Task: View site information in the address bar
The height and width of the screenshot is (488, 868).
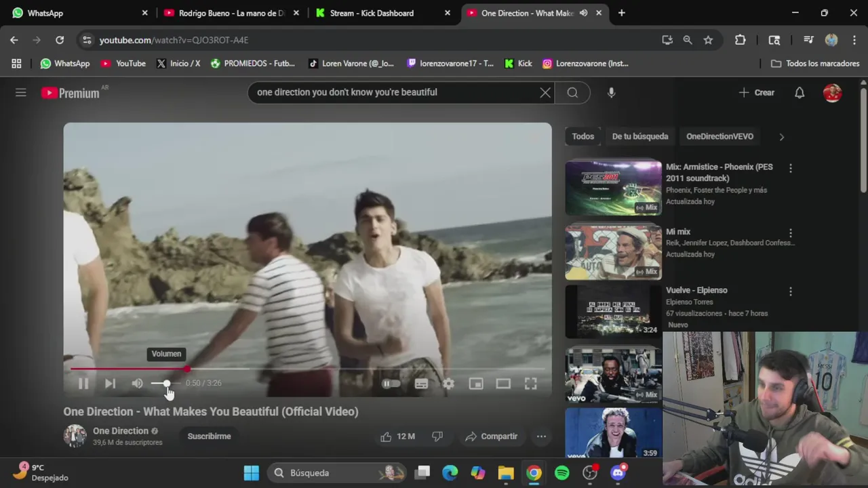Action: coord(87,40)
